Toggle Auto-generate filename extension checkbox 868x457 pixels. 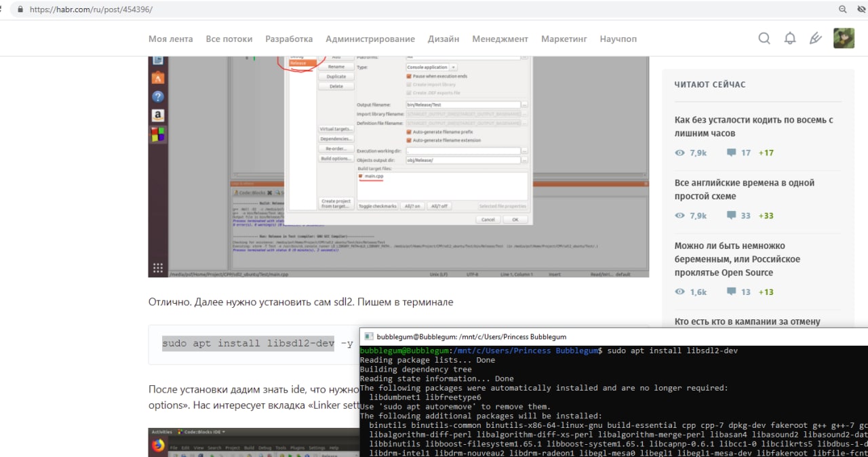(408, 140)
